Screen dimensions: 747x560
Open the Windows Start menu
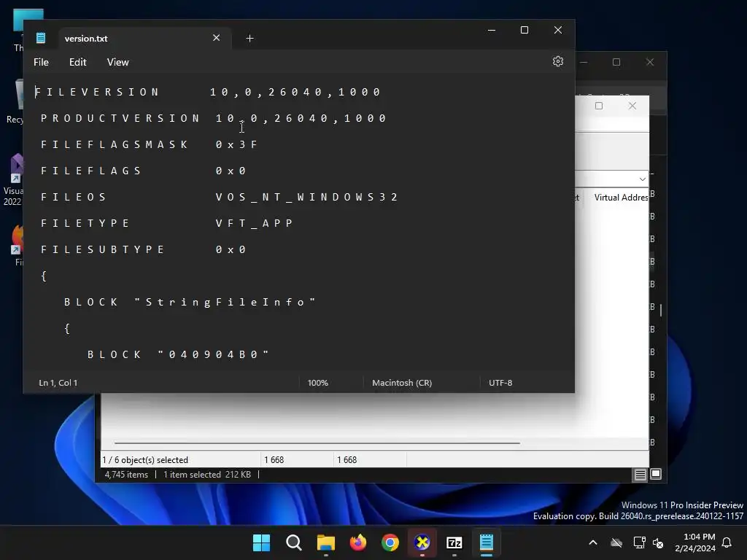pos(262,542)
